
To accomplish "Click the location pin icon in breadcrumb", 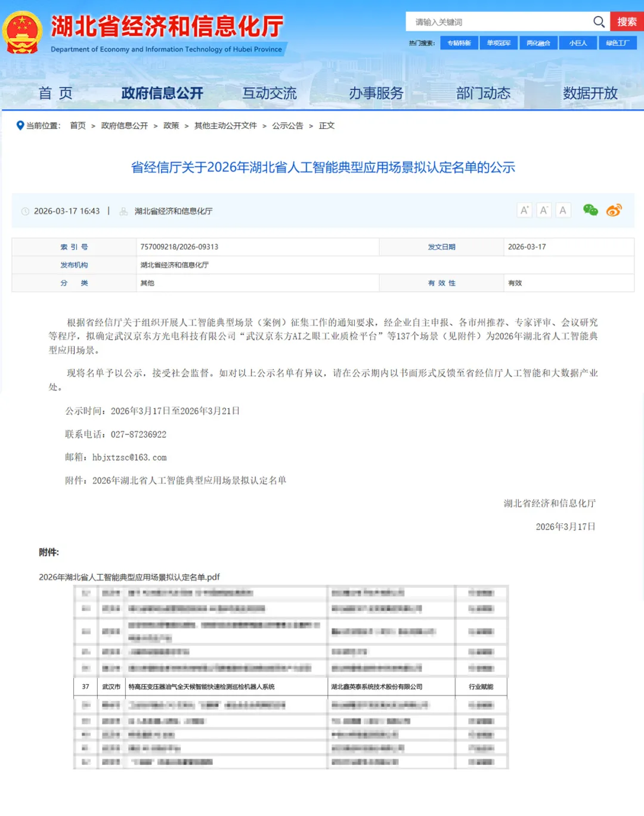I will click(x=20, y=126).
